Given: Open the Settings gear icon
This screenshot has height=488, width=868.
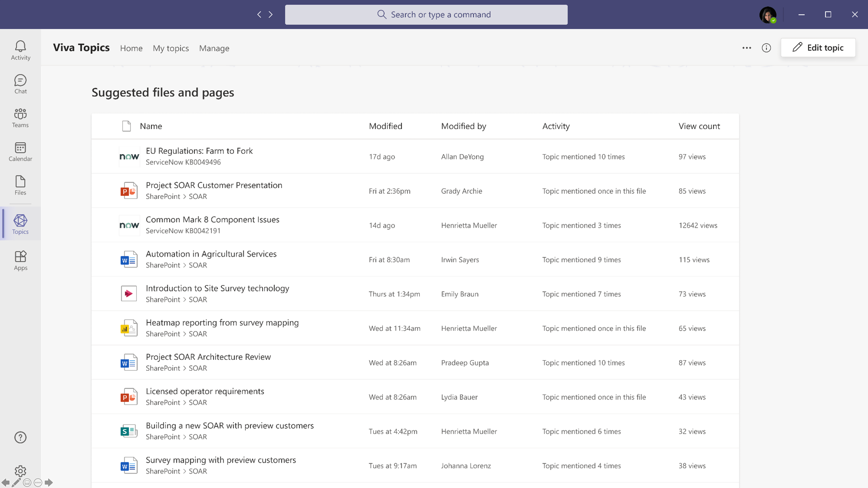Looking at the screenshot, I should [20, 471].
